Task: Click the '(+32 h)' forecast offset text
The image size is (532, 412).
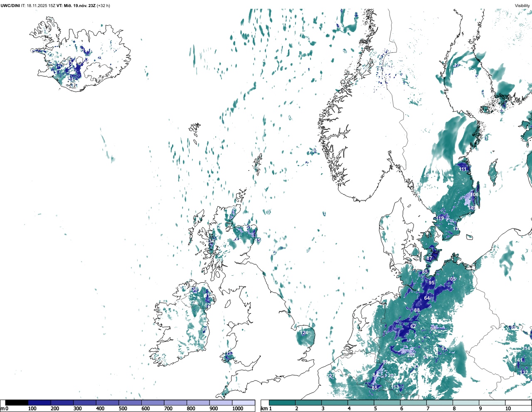Action: 103,5
